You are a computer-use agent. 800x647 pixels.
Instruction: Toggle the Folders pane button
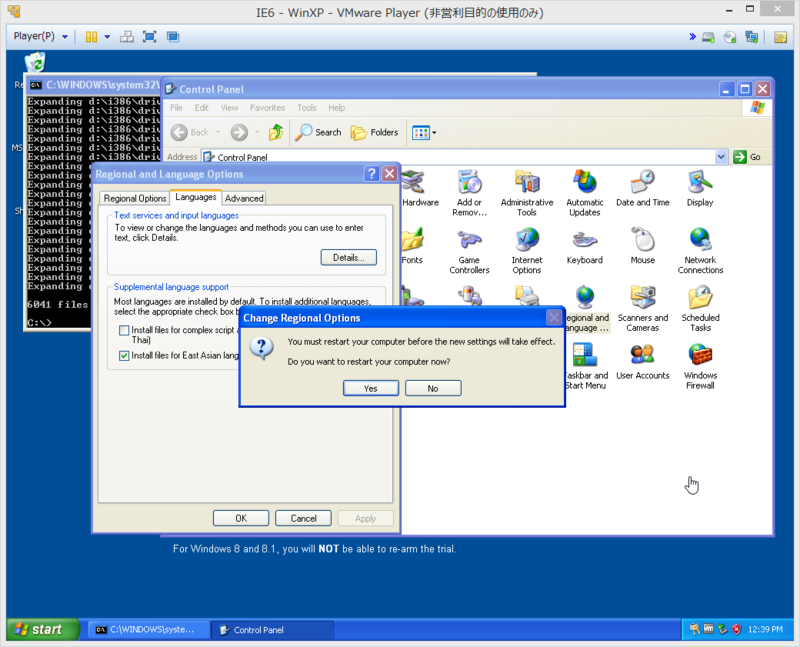pos(374,133)
